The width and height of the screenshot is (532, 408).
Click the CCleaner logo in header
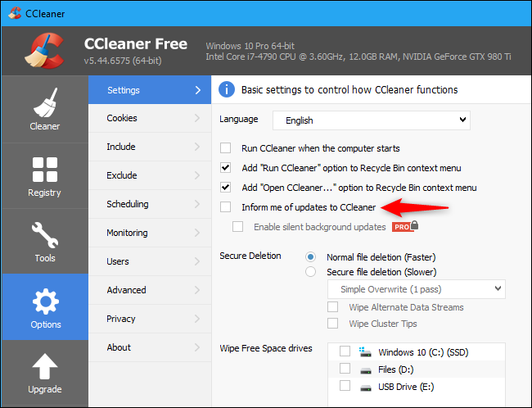(x=44, y=51)
